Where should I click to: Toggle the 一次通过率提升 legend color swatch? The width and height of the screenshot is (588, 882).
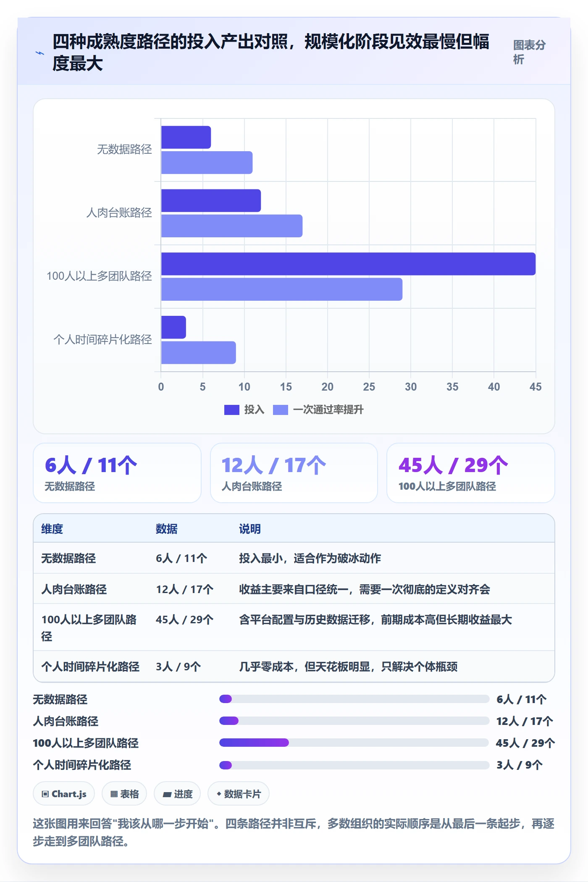coord(280,409)
